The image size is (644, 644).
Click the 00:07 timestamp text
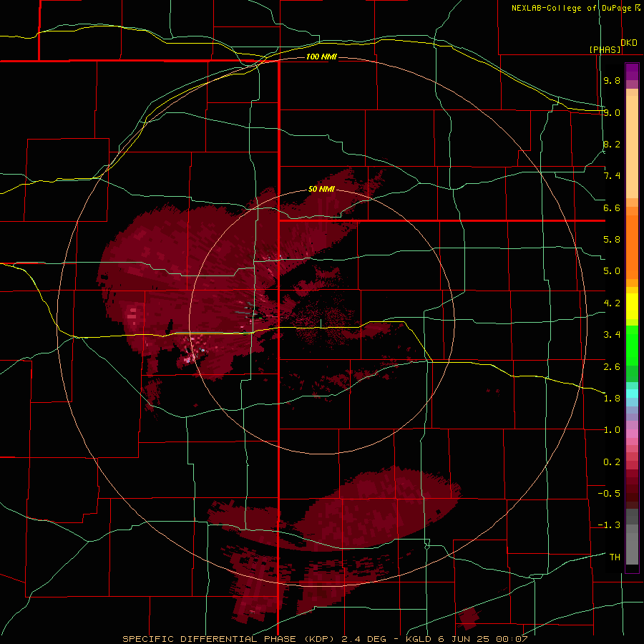point(512,639)
